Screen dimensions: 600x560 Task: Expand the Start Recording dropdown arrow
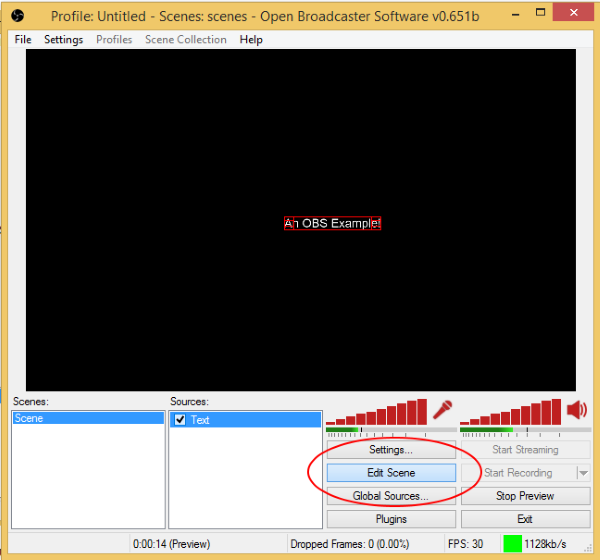coord(583,473)
